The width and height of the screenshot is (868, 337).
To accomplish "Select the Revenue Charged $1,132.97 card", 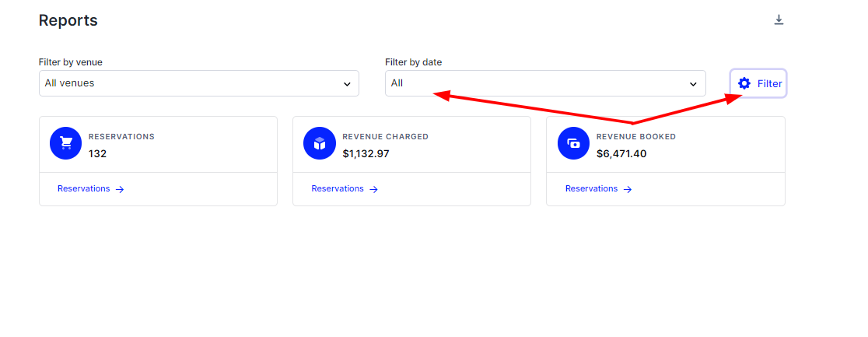I will click(412, 161).
